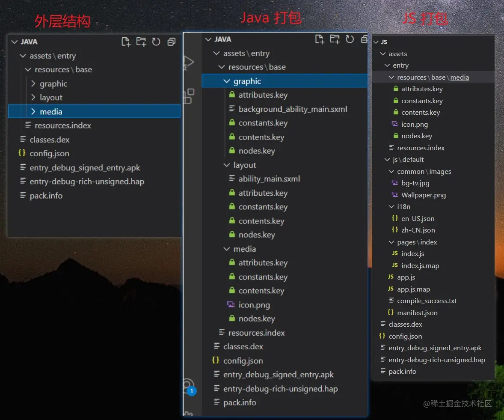504x420 pixels.
Task: Open classes.dex in left panel
Action: point(50,140)
